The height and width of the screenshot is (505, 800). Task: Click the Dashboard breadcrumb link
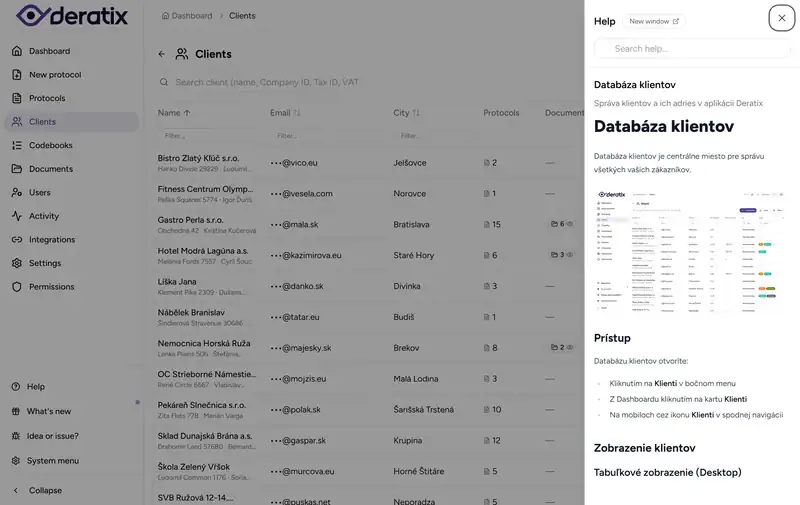pyautogui.click(x=187, y=16)
